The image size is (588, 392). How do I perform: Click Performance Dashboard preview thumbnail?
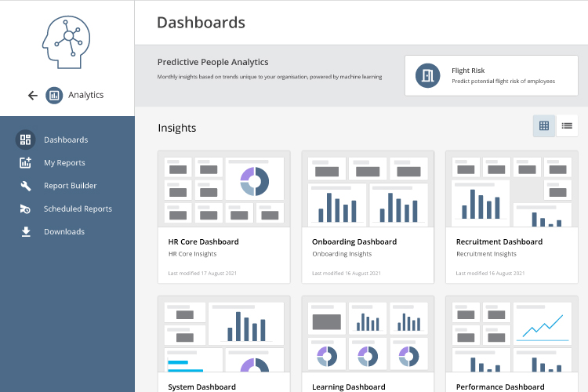tap(511, 334)
